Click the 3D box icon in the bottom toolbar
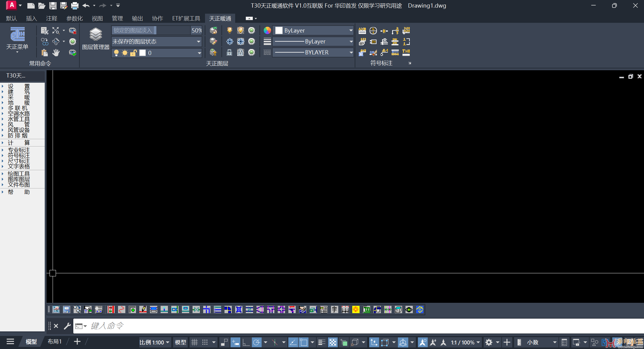Image resolution: width=644 pixels, height=349 pixels. [398, 309]
